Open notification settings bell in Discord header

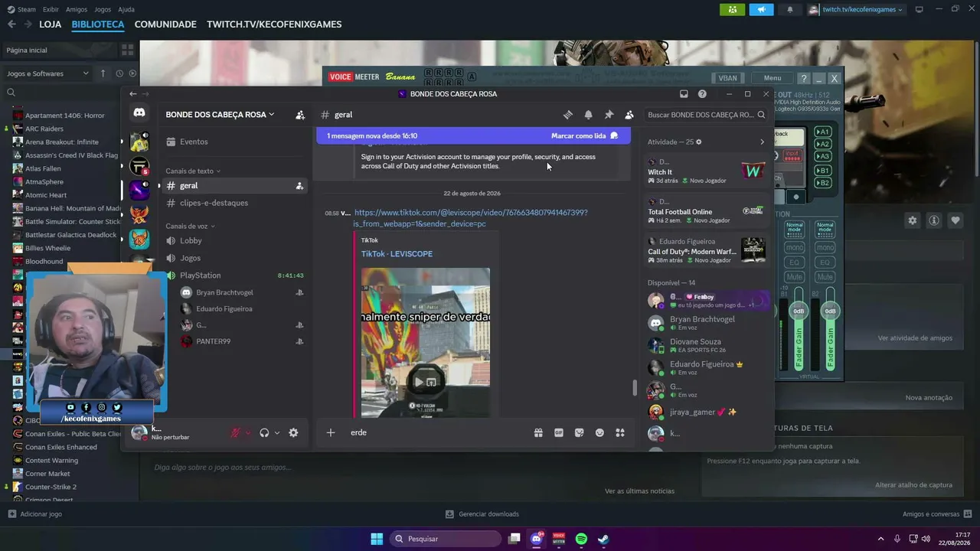point(588,115)
